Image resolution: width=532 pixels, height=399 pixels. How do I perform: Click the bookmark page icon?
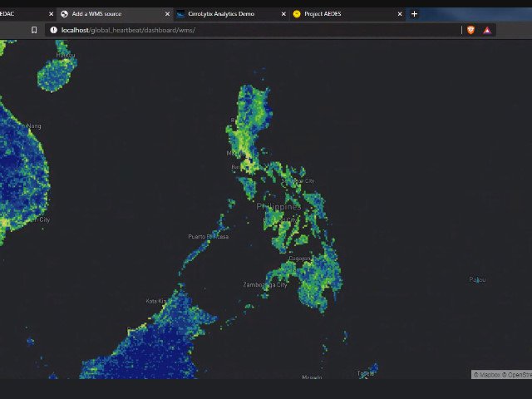coord(34,30)
